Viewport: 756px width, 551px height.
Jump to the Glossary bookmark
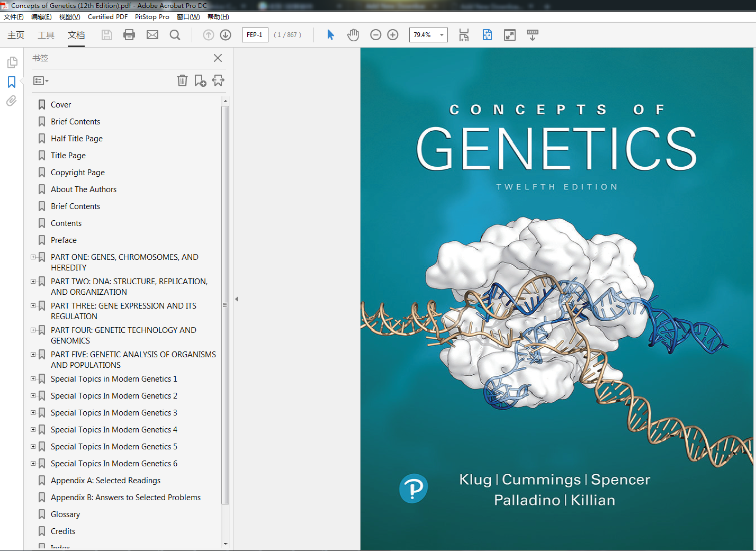click(65, 514)
